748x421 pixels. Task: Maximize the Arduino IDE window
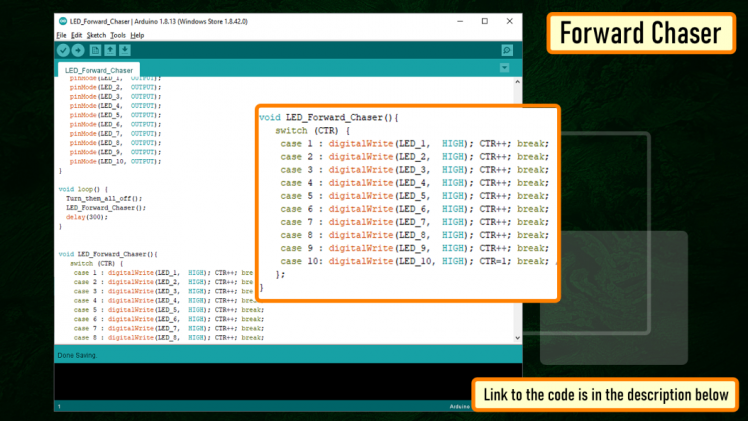tap(485, 21)
